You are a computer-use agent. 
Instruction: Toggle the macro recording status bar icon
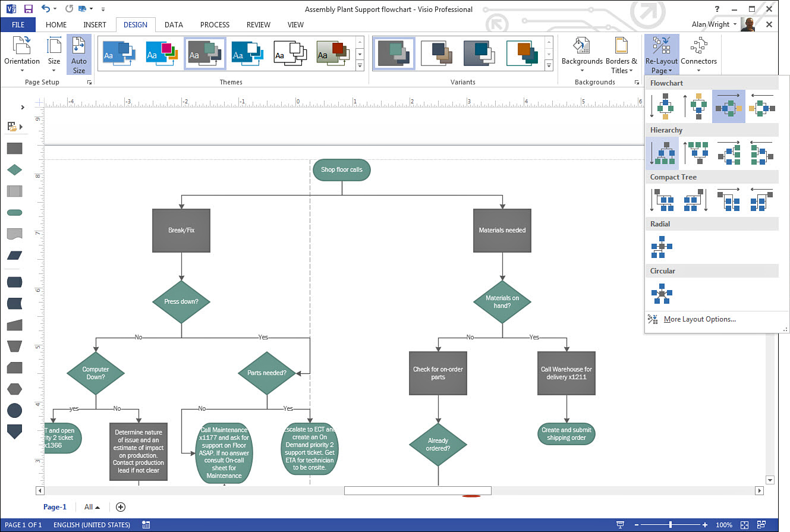pos(146,525)
